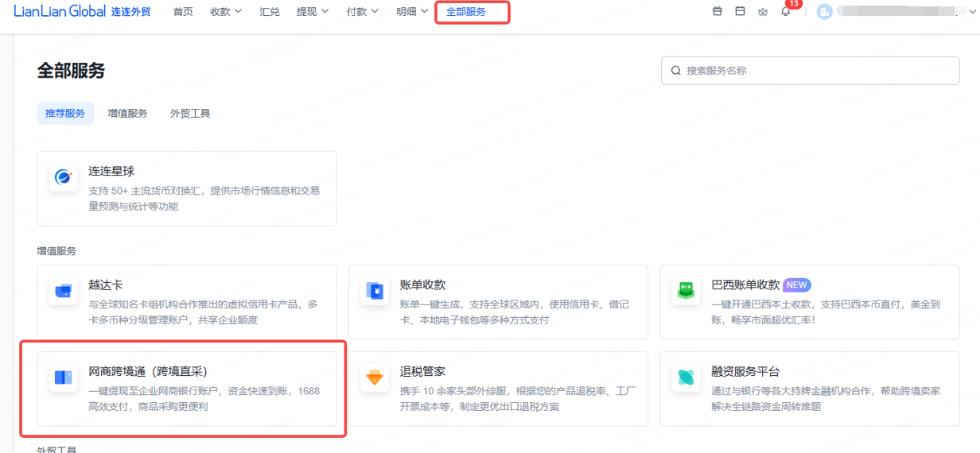This screenshot has height=453, width=980.
Task: Click the 退税管家 orange icon
Action: pyautogui.click(x=375, y=377)
